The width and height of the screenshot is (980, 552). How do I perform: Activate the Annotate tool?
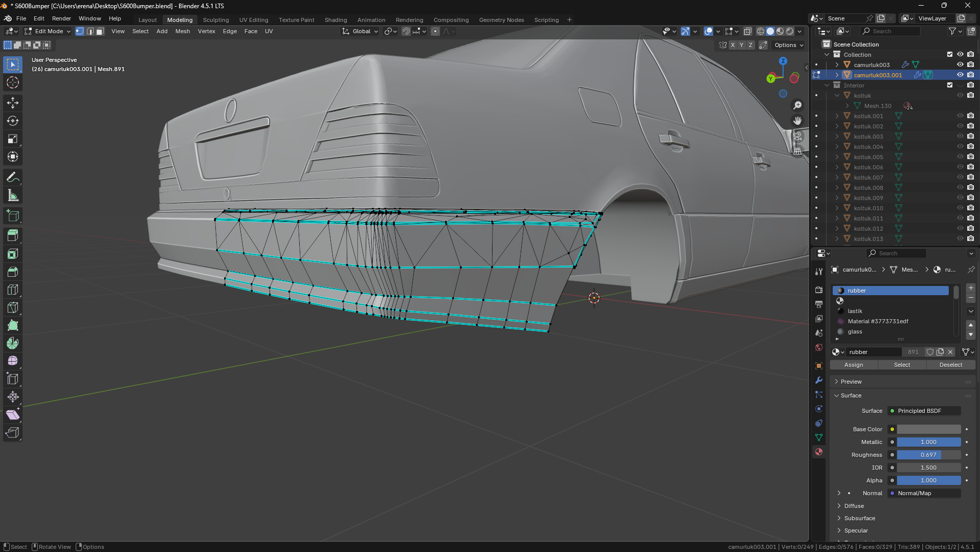pos(13,178)
